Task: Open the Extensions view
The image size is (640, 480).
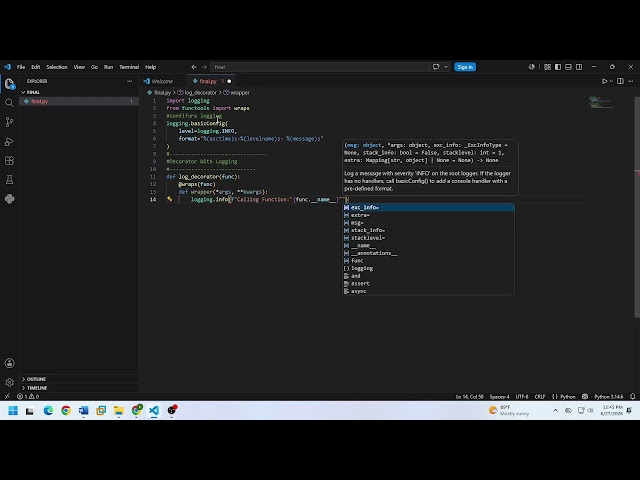Action: click(x=9, y=161)
